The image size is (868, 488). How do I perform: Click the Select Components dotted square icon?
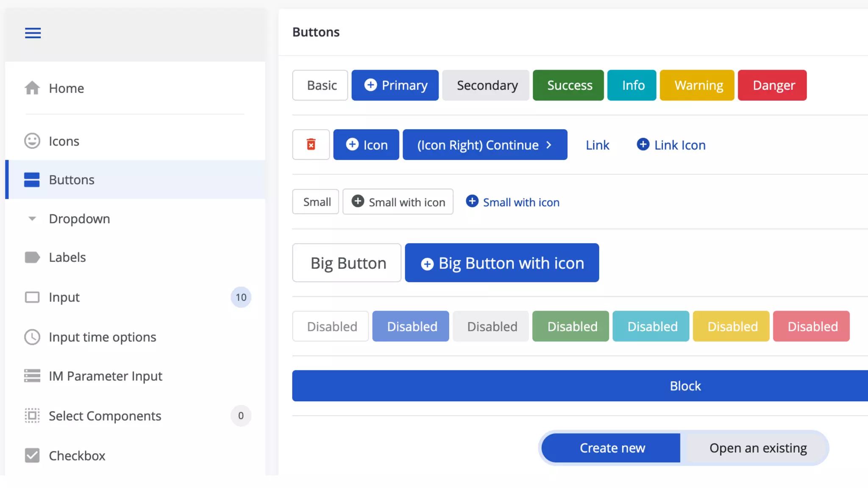tap(32, 416)
